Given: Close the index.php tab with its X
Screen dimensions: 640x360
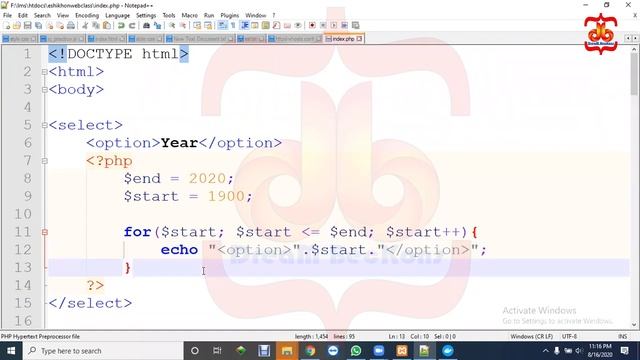Looking at the screenshot, I should [x=359, y=39].
